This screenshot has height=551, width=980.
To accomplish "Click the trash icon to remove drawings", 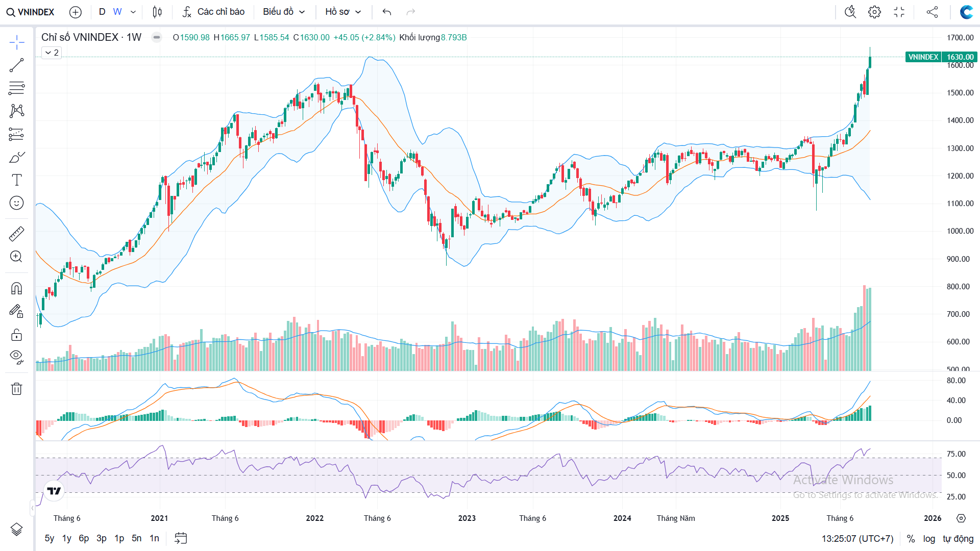I will (16, 389).
